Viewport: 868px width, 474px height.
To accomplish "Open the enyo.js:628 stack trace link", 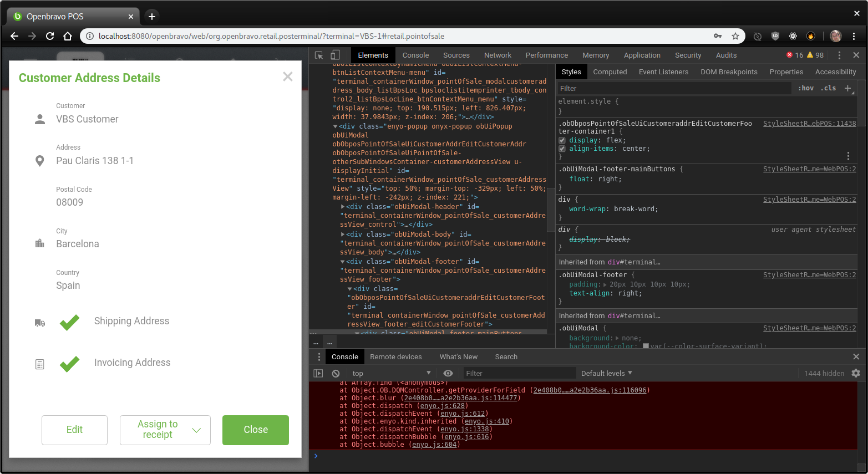I will 443,406.
